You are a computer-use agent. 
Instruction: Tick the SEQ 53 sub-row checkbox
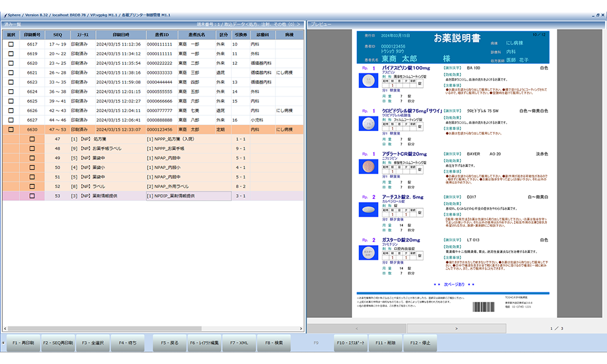click(32, 196)
